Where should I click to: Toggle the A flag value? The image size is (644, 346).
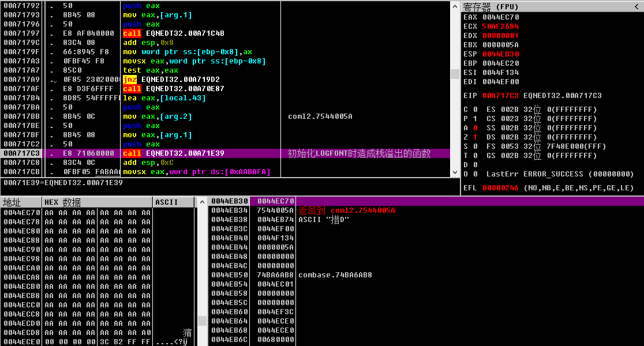tap(475, 128)
